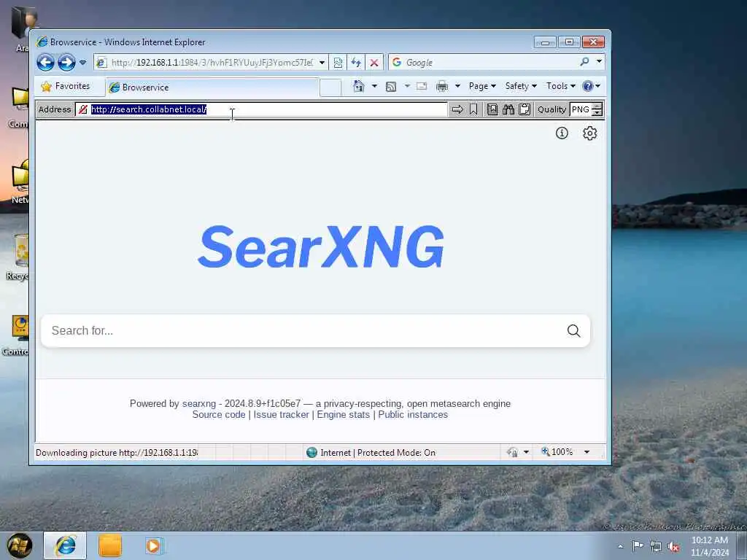747x560 pixels.
Task: Open the search provider dropdown arrow
Action: (599, 61)
